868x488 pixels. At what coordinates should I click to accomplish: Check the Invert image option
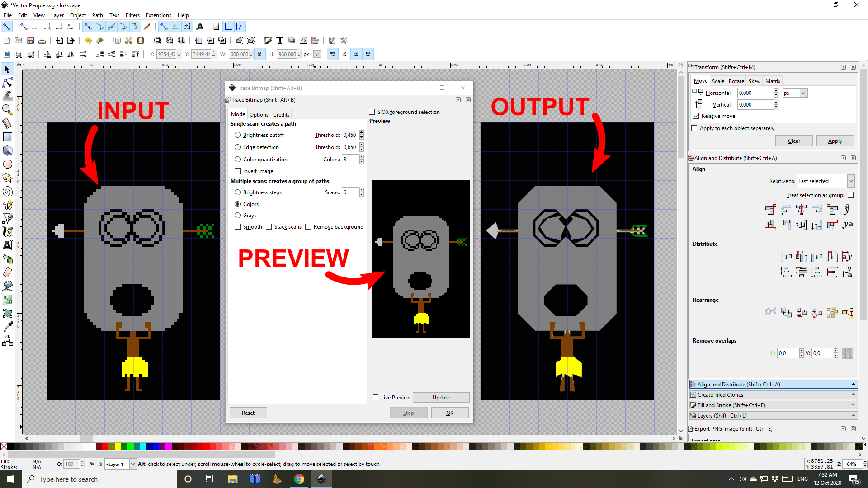238,171
